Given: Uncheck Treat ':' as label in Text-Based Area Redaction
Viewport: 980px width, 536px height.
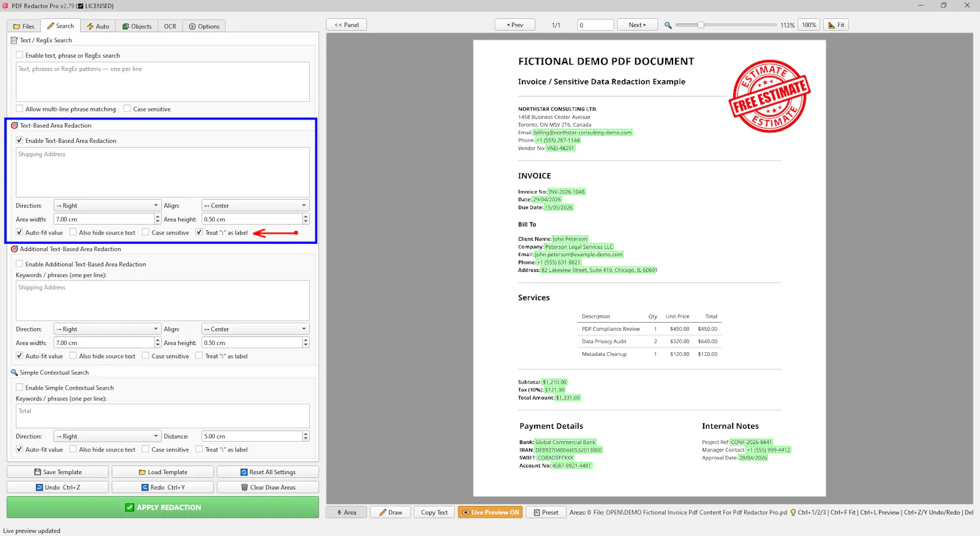Looking at the screenshot, I should tap(199, 232).
